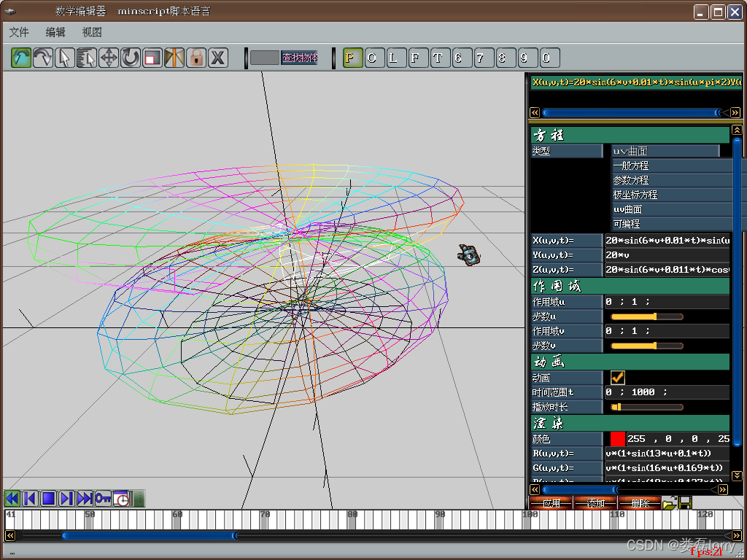Choose 参数方程 from type list
The width and height of the screenshot is (747, 560).
[672, 180]
